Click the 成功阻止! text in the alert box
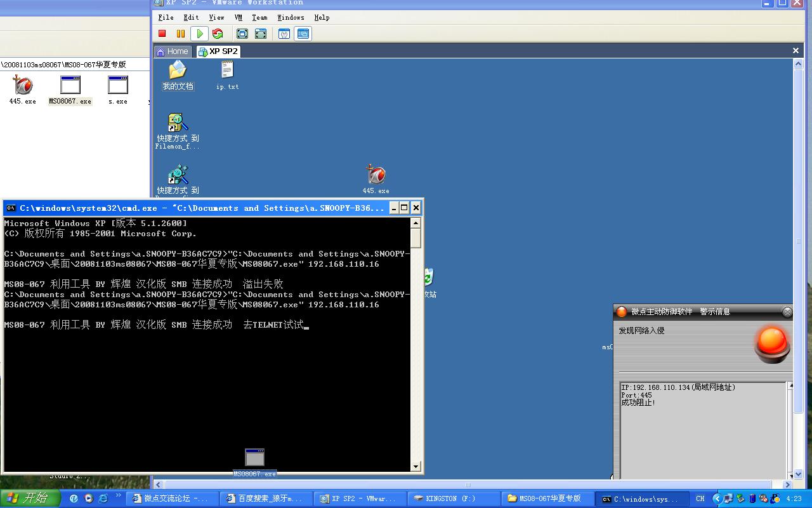This screenshot has height=508, width=812. [638, 403]
